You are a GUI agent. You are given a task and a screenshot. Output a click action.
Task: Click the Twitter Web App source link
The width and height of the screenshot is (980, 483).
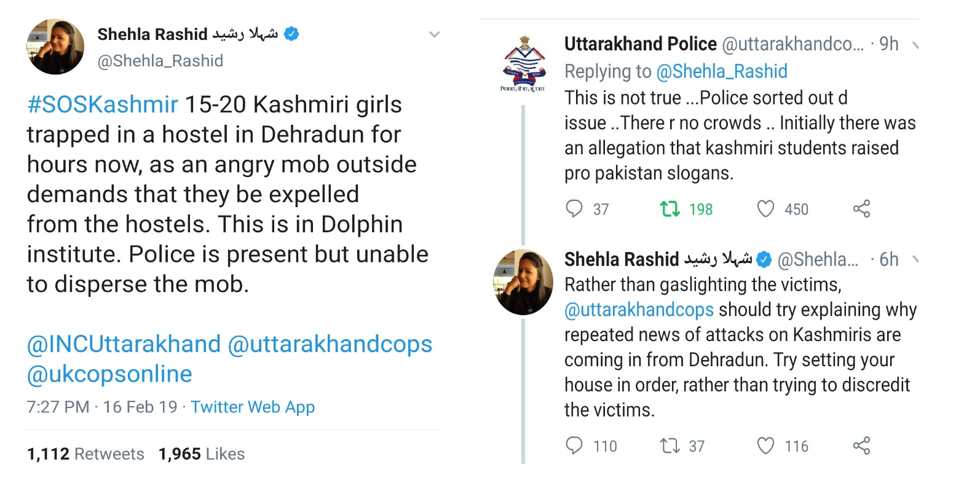coord(253,407)
